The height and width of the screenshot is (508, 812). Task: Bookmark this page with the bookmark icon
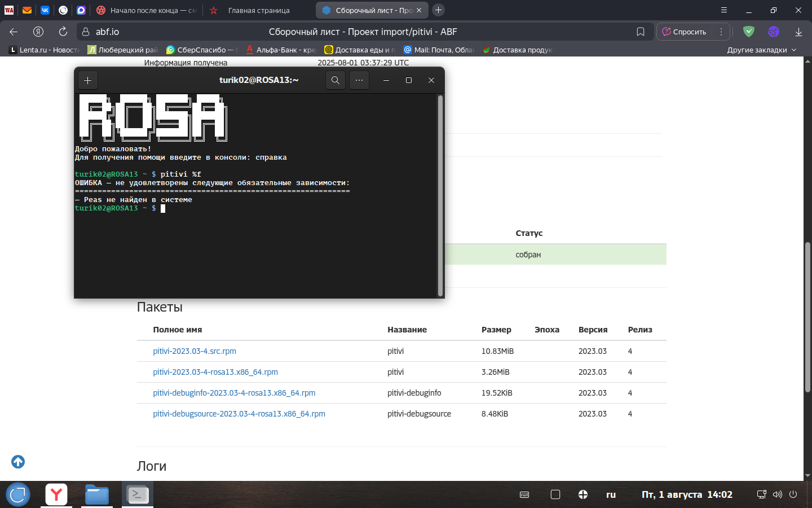(641, 32)
